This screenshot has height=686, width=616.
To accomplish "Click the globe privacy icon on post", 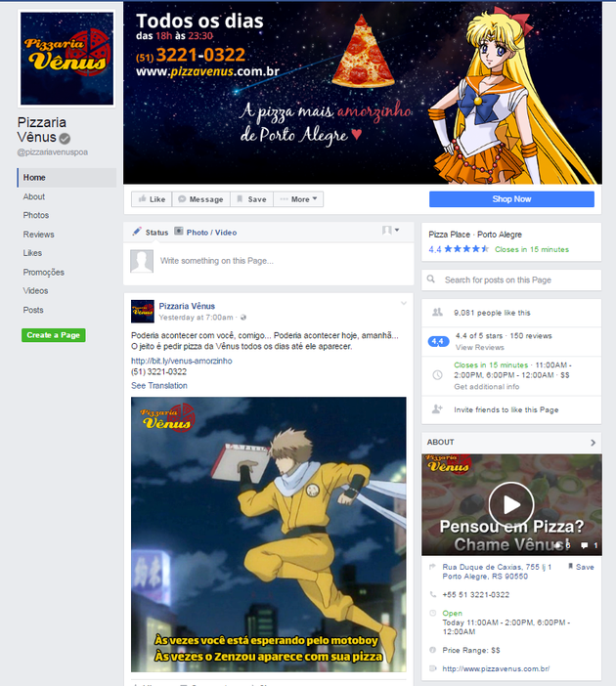I will (243, 318).
